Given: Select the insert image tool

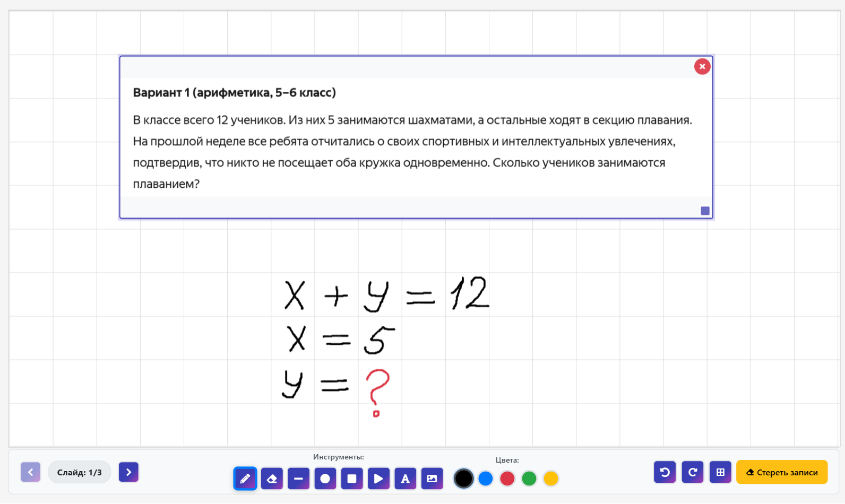Looking at the screenshot, I should [432, 479].
